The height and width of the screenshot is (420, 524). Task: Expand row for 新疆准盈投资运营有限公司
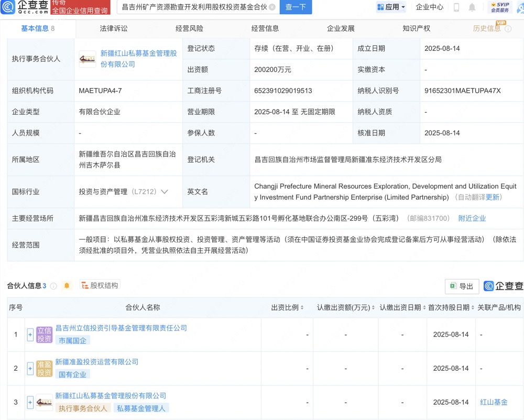pyautogui.click(x=30, y=369)
